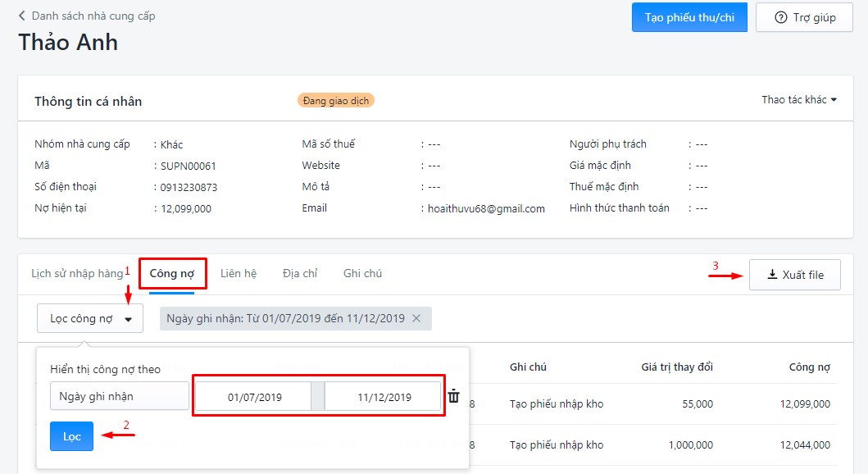Click the Thảo Anh supplier title
The width and height of the screenshot is (868, 474).
(x=68, y=43)
